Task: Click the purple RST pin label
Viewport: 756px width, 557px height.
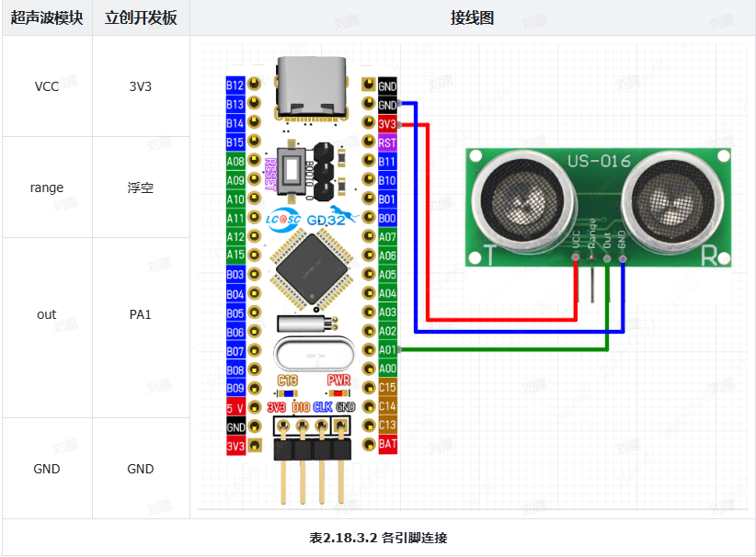Action: (387, 142)
